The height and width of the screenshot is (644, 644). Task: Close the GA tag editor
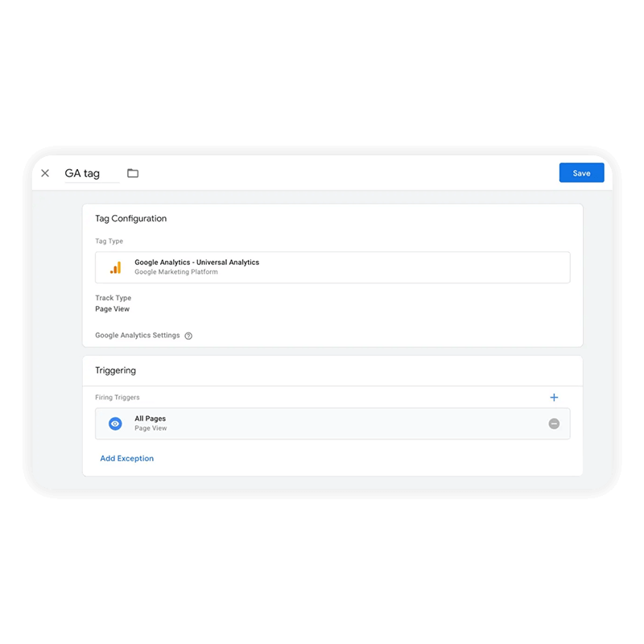[45, 173]
